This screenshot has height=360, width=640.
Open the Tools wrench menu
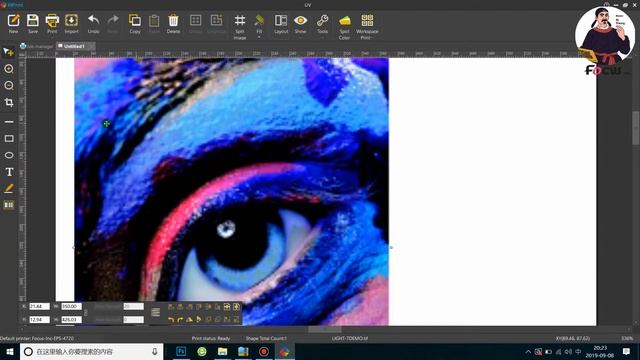(322, 24)
